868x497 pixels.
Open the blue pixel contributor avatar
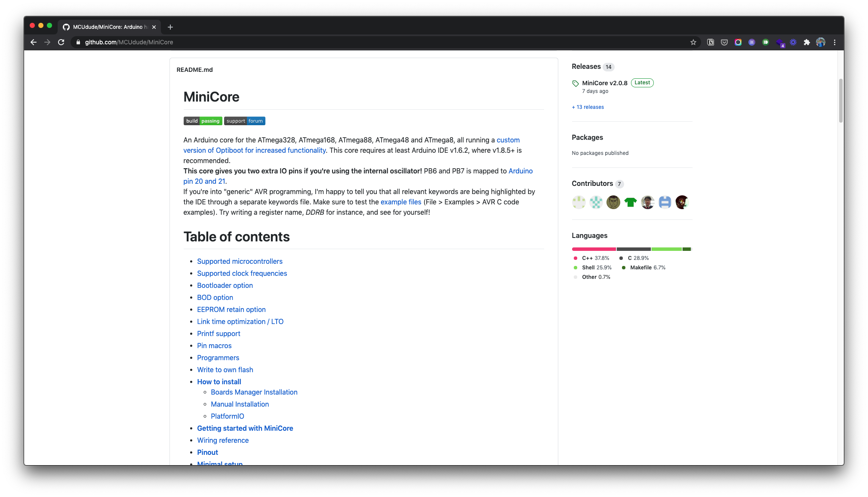coord(665,202)
